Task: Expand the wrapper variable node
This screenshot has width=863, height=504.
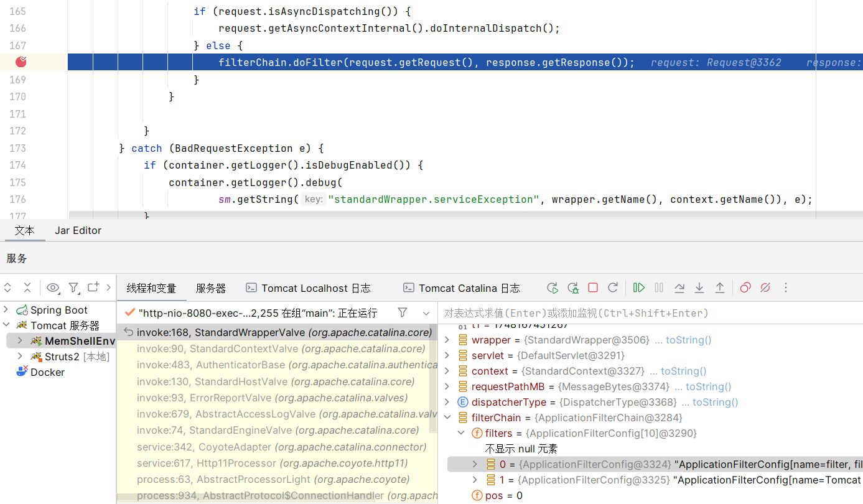Action: 447,340
